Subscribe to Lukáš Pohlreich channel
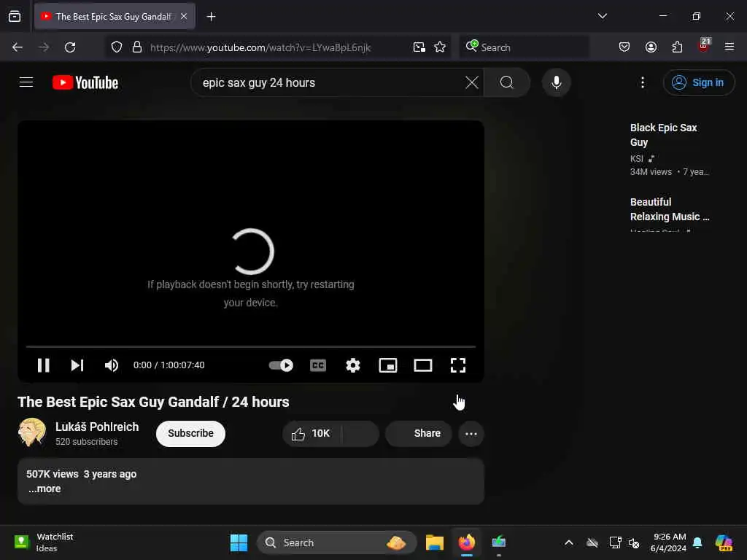The height and width of the screenshot is (560, 747). coord(190,433)
